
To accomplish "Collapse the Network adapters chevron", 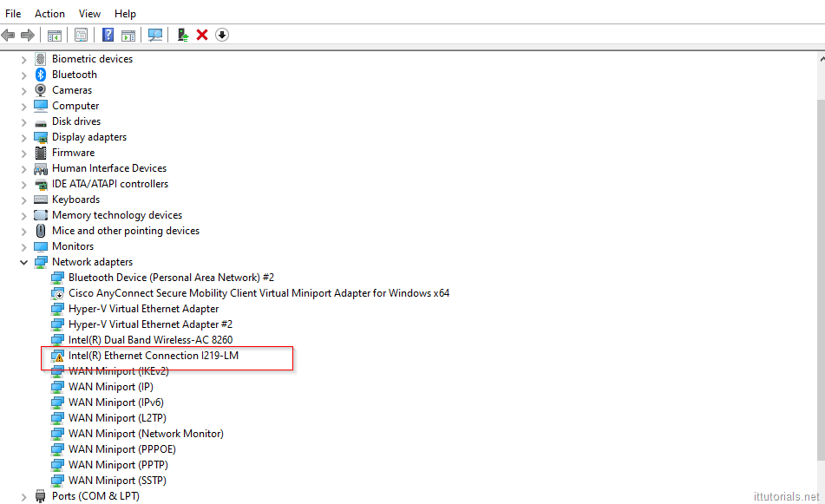I will click(x=23, y=263).
